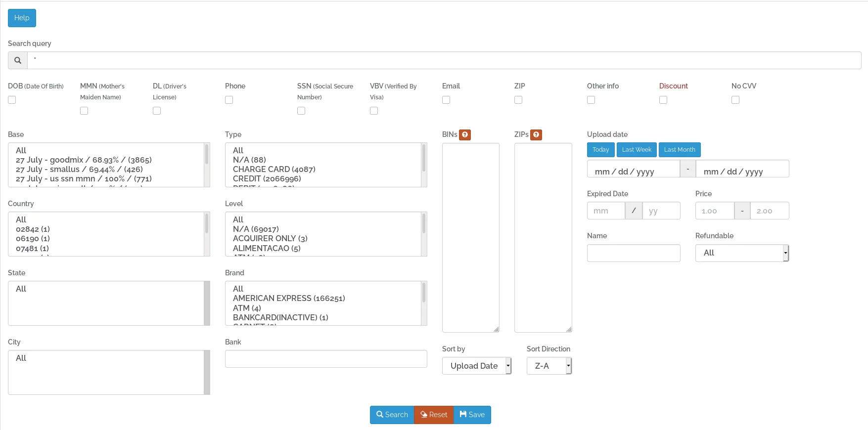
Task: Open the Sort Direction dropdown showing Z-A
Action: coord(549,366)
